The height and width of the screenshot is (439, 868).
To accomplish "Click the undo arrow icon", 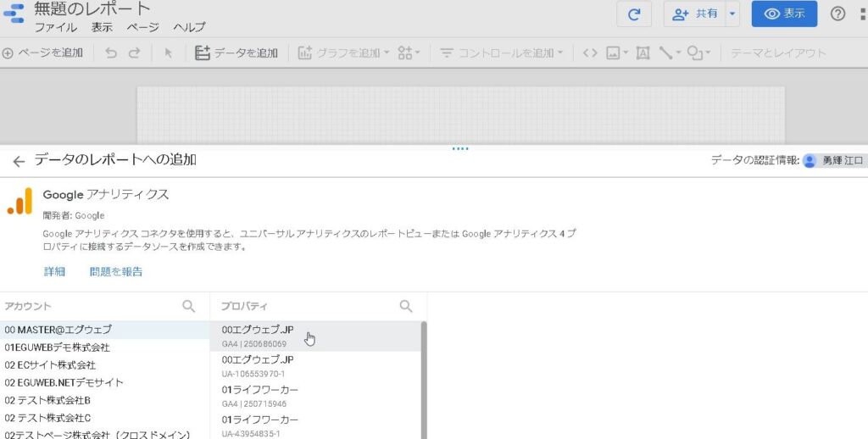I will click(111, 53).
